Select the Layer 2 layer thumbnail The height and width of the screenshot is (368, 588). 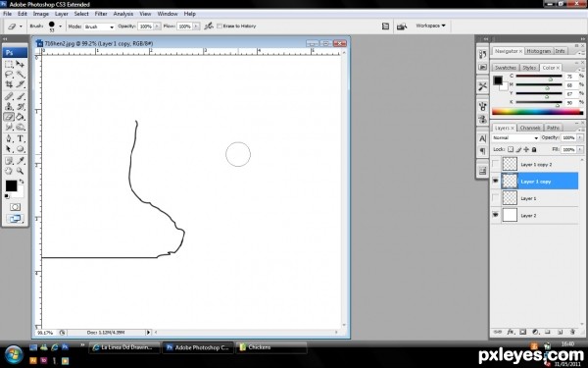pyautogui.click(x=510, y=215)
